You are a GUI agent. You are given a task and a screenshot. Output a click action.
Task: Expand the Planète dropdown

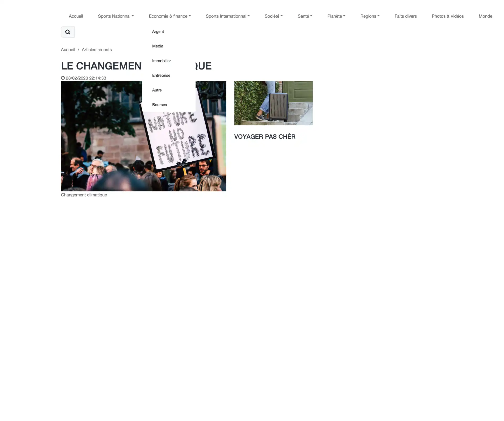pos(336,16)
